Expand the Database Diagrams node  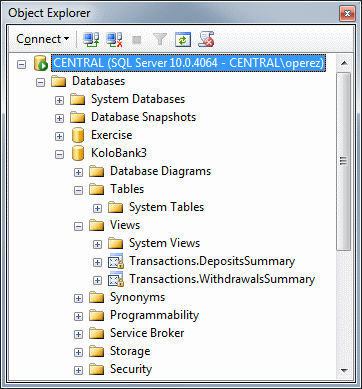tap(78, 172)
